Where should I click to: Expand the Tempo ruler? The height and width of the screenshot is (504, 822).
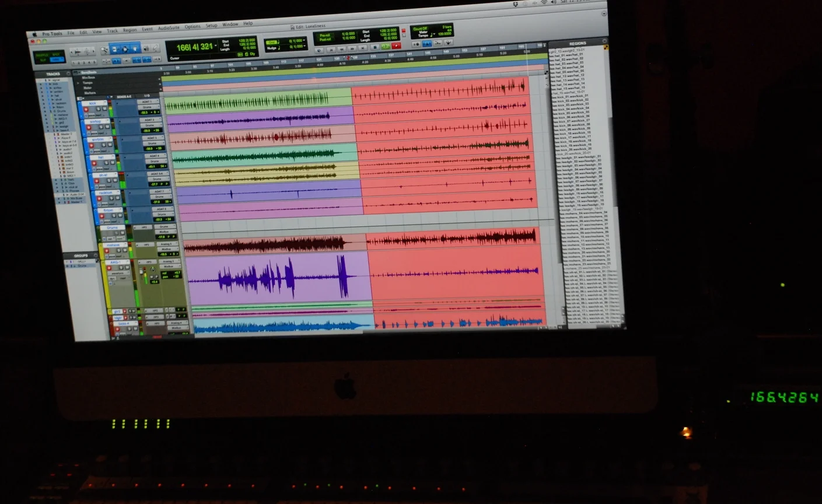click(x=79, y=82)
